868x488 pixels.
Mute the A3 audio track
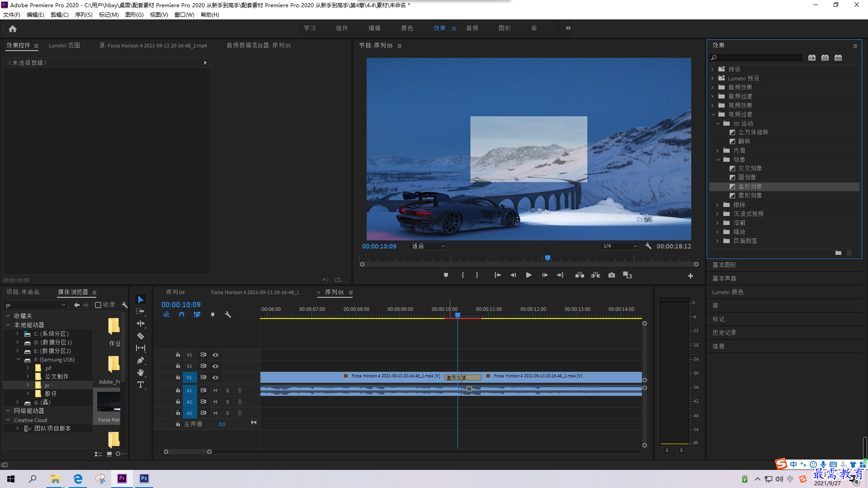(x=215, y=413)
